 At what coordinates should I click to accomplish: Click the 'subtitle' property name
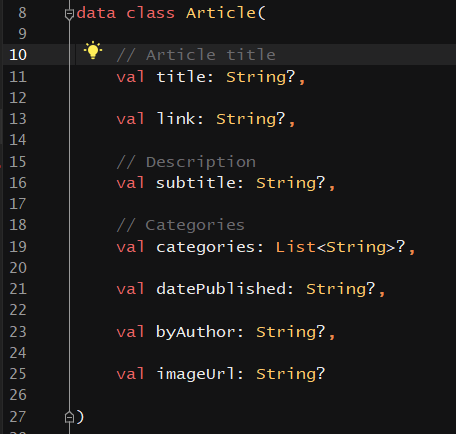point(196,183)
